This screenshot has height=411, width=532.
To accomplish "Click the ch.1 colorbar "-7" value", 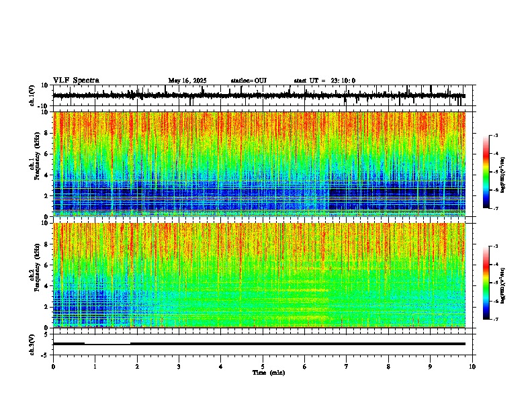I will point(495,208).
